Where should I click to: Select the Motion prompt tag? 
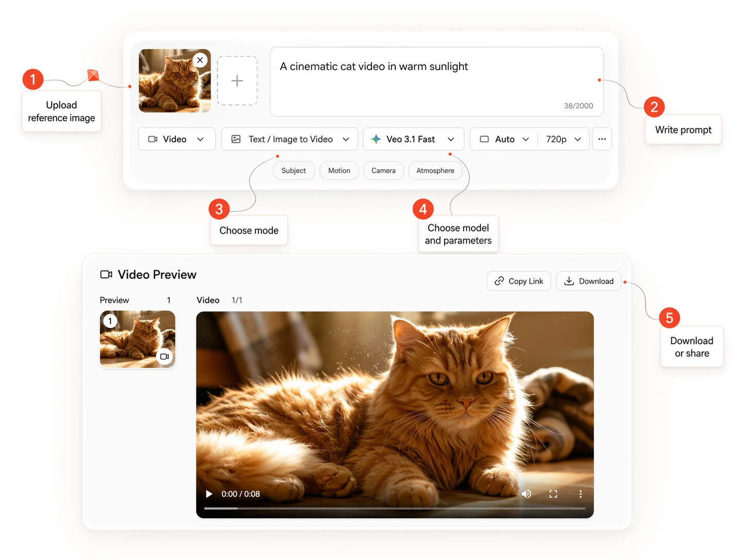tap(339, 171)
